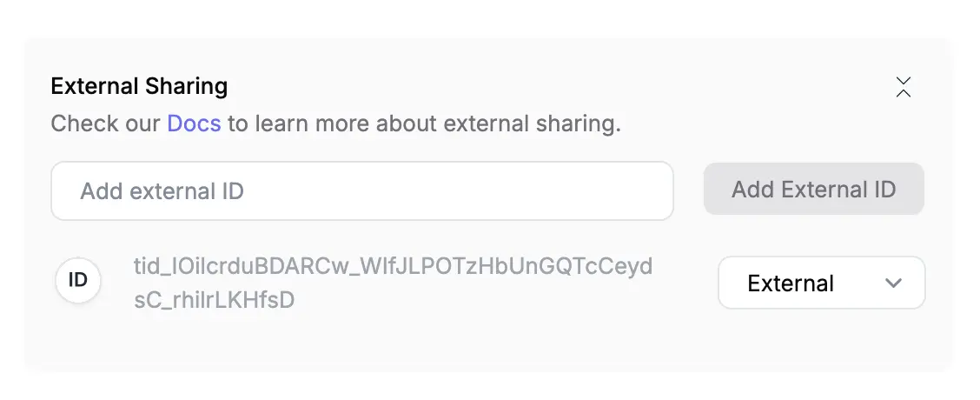This screenshot has width=980, height=400.
Task: Collapse the External Sharing panel
Action: [x=904, y=88]
